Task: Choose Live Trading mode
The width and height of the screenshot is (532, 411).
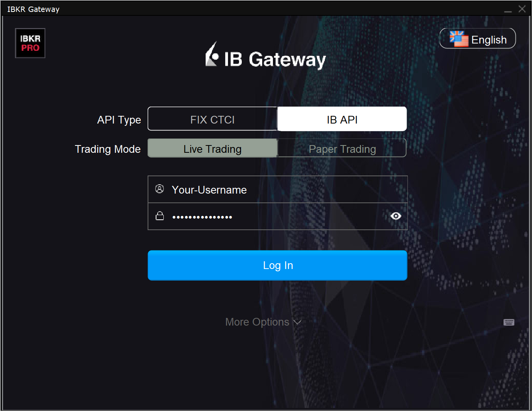Action: (213, 149)
